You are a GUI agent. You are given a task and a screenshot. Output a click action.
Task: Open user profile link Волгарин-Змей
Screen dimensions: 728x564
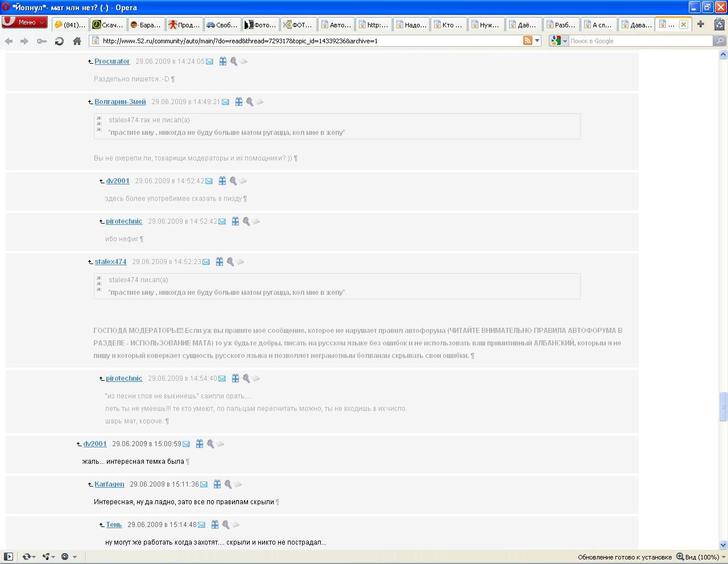120,102
